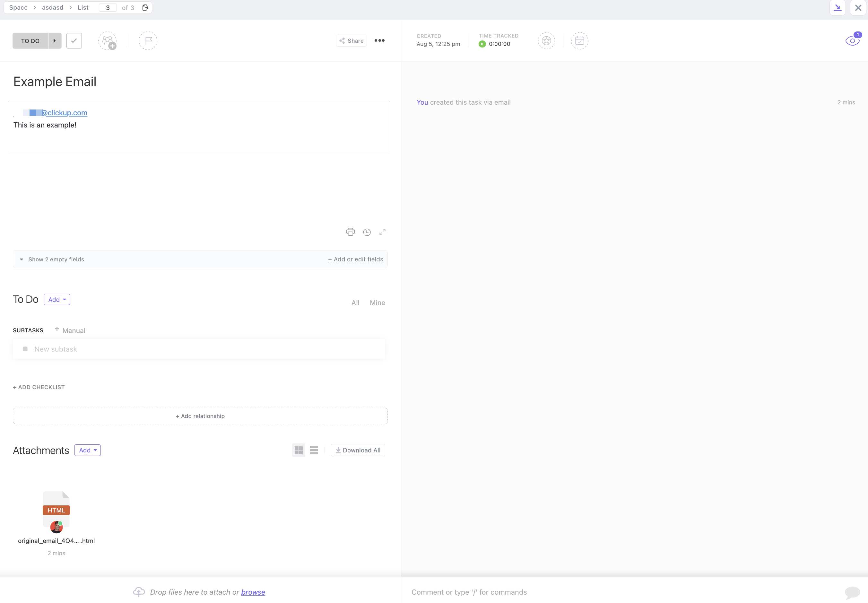
Task: Open the To Do Add dropdown
Action: click(57, 300)
